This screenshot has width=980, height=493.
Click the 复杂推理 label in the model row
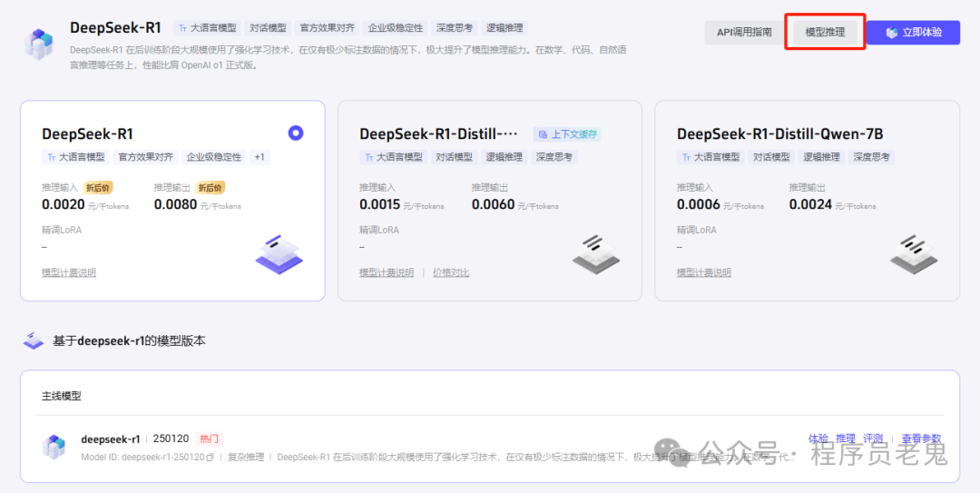point(246,458)
